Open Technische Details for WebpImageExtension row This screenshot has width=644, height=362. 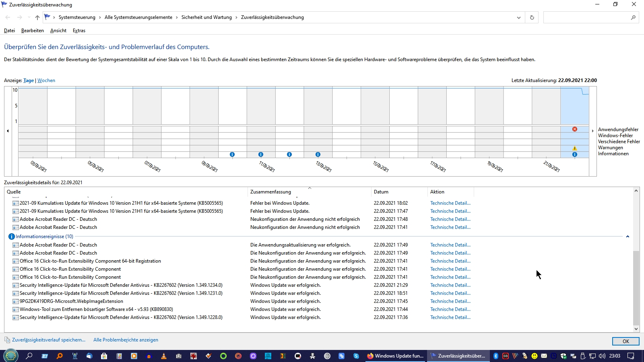tap(450, 301)
